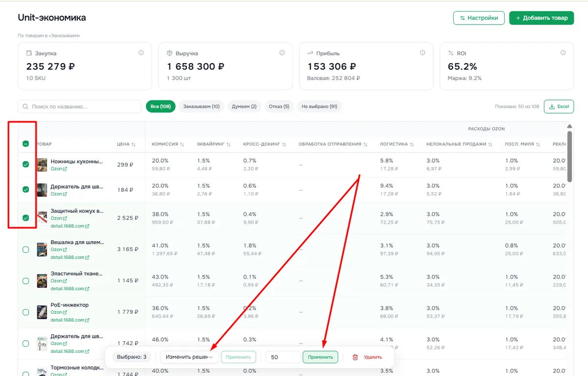Screen dimensions: 588x376
Task: Click the sort arrows beside Цена column
Action: pos(133,144)
